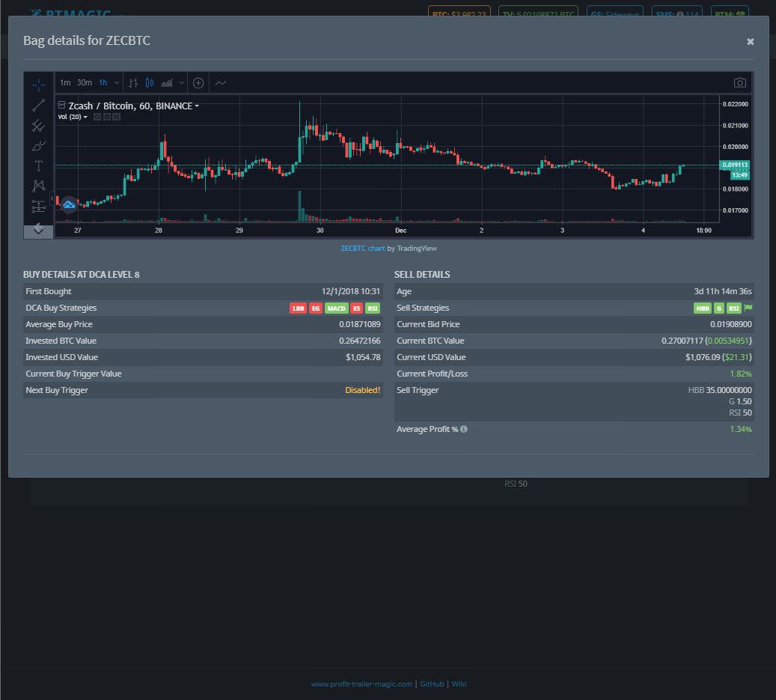Switch chart interval to 1h
Viewport: 776px width, 700px height.
point(103,82)
